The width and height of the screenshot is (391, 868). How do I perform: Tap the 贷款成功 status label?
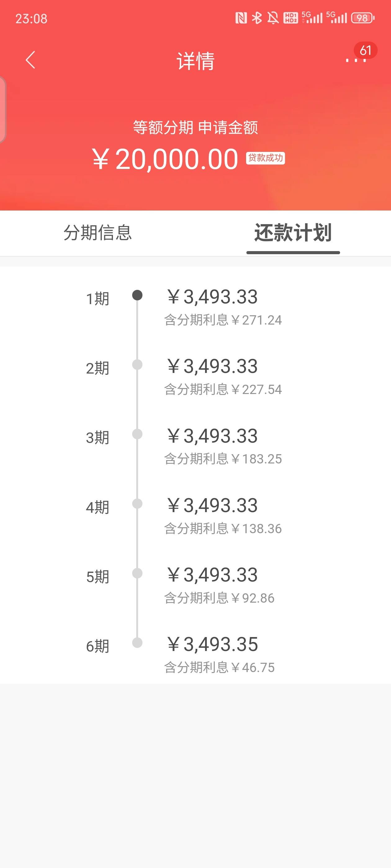tap(266, 158)
